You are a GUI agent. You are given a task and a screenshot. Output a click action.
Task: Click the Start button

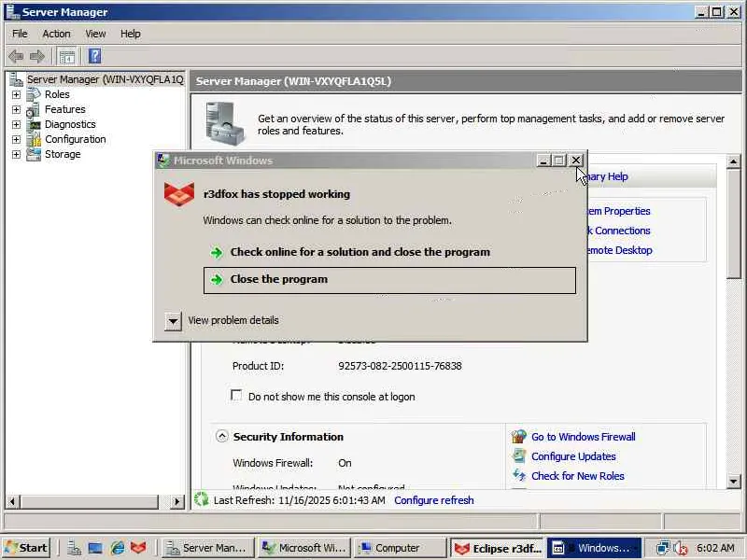tap(27, 548)
